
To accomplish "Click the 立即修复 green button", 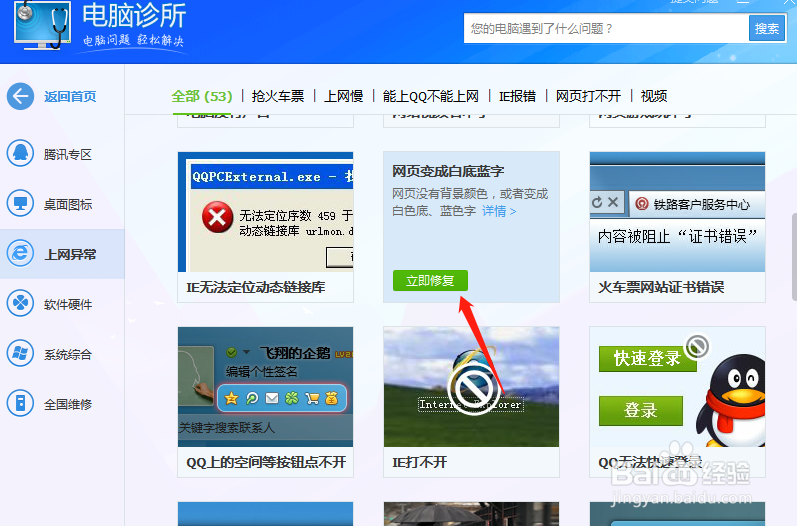I will click(430, 281).
